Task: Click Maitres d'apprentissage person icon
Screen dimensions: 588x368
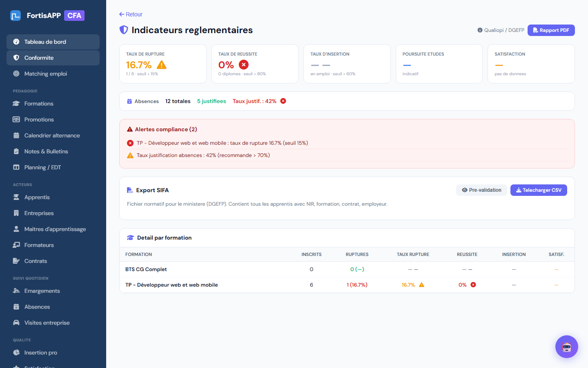Action: (x=16, y=229)
